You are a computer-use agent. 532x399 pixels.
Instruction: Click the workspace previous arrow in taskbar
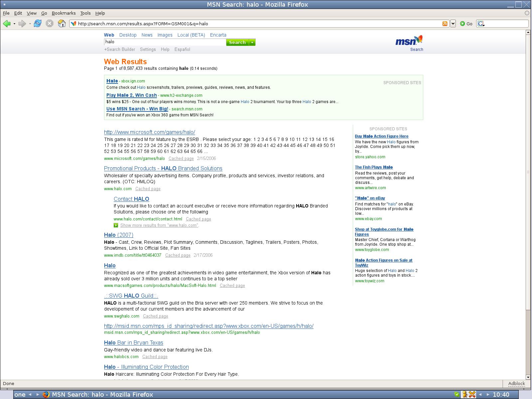[30, 395]
